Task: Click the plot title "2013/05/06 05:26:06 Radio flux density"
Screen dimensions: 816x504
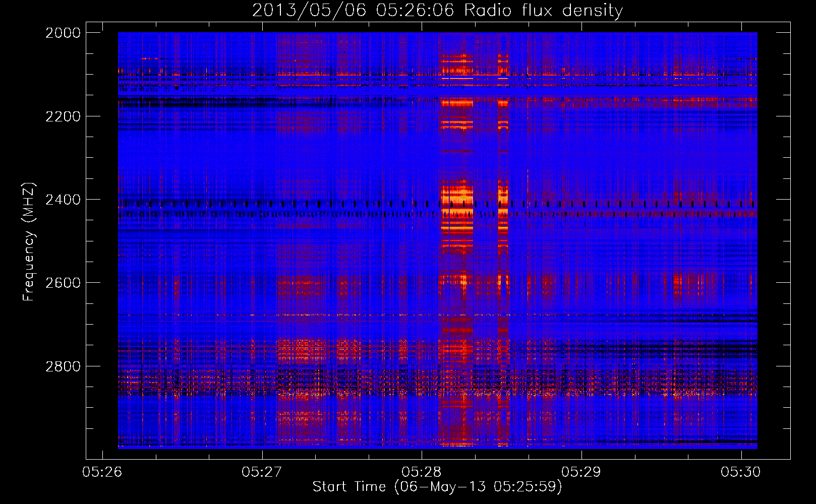Action: click(437, 11)
